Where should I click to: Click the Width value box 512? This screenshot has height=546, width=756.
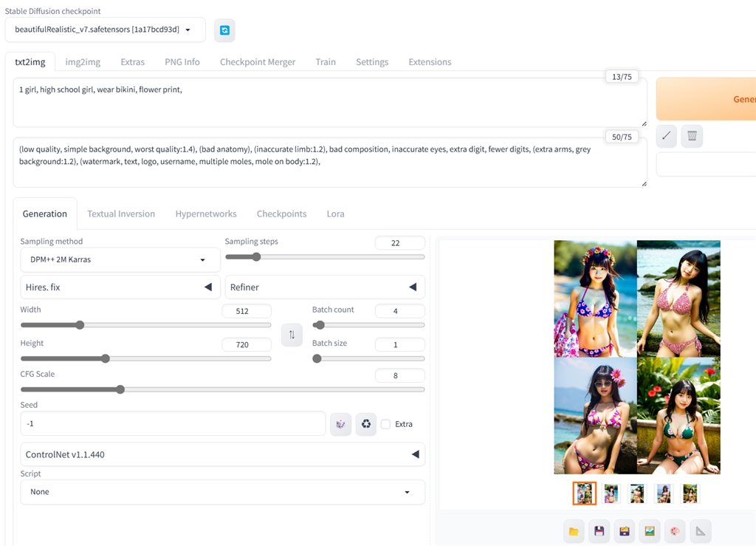247,311
